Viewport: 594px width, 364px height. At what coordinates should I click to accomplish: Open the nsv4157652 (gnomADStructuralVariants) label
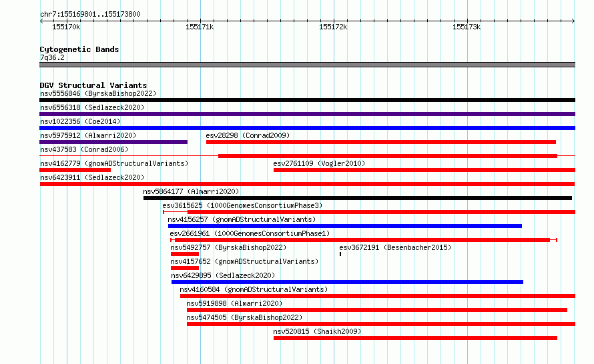coord(244,261)
